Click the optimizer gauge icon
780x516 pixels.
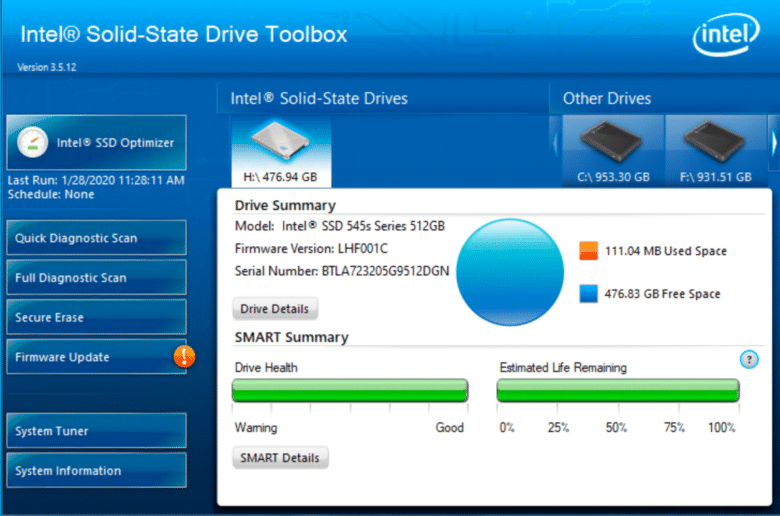click(32, 143)
